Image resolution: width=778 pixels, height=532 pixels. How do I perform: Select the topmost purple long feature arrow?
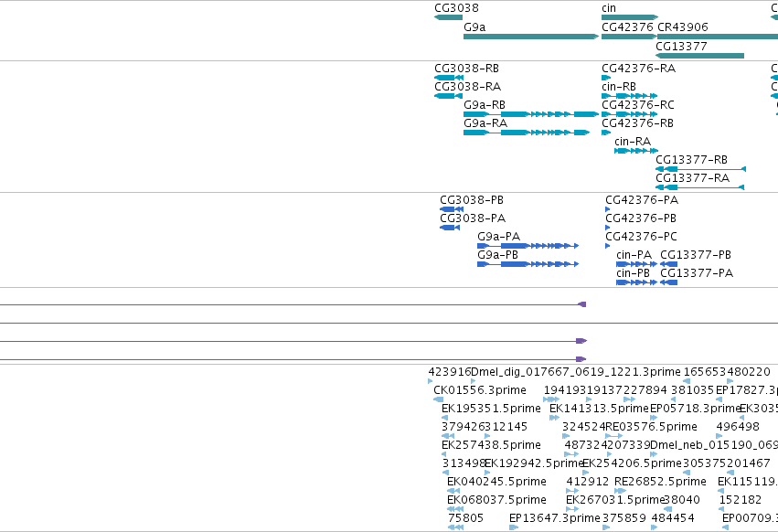point(293,304)
